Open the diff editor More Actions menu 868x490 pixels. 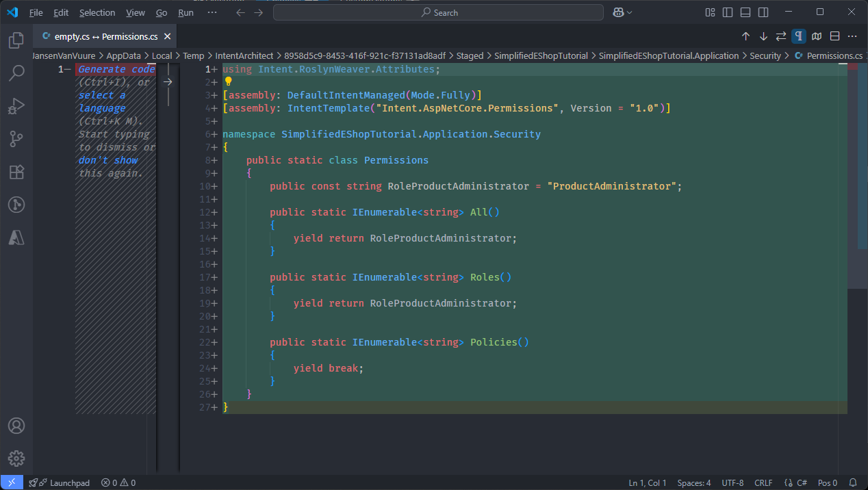(x=852, y=36)
